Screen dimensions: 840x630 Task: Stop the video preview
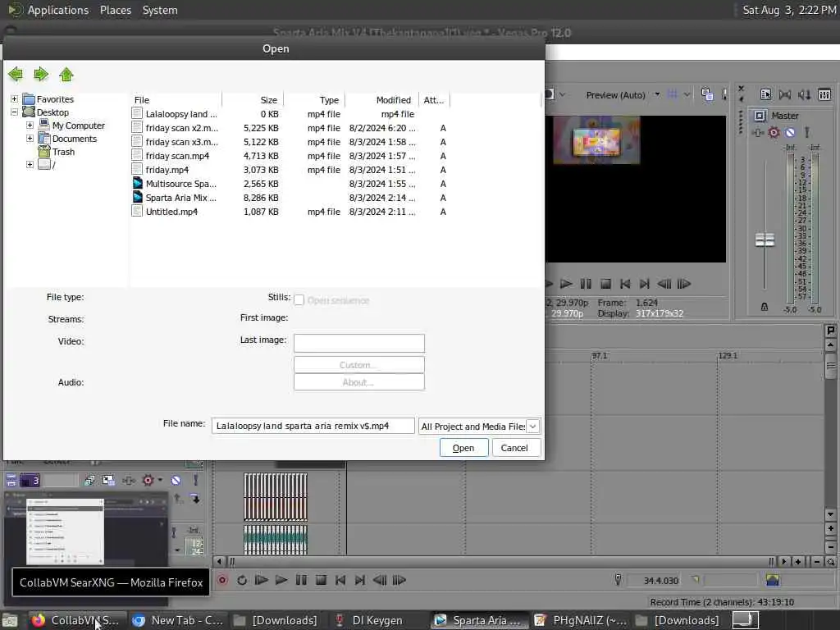605,284
